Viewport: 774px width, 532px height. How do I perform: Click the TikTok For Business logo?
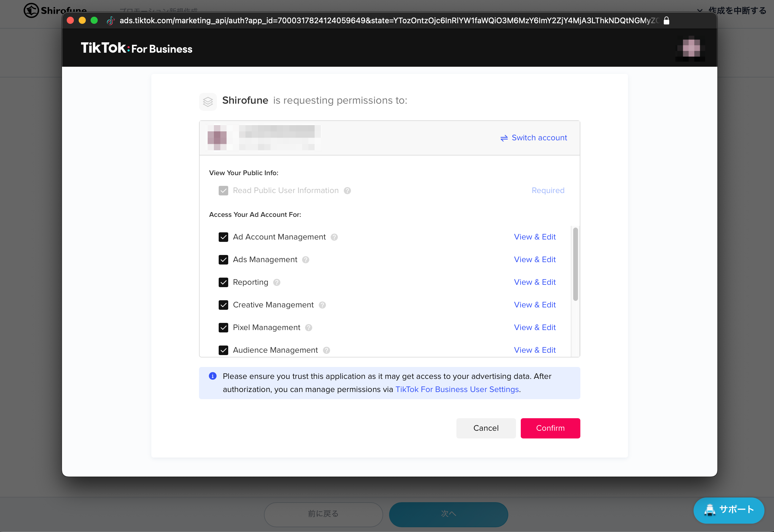136,48
